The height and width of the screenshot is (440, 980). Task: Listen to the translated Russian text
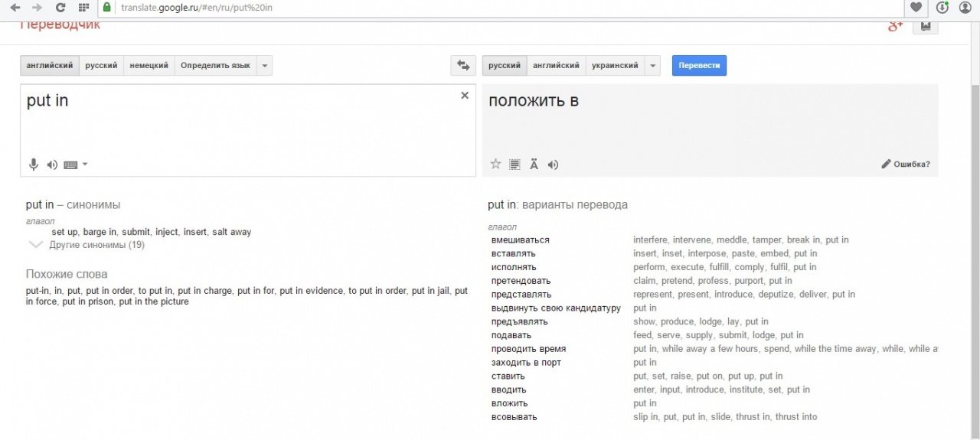point(554,165)
